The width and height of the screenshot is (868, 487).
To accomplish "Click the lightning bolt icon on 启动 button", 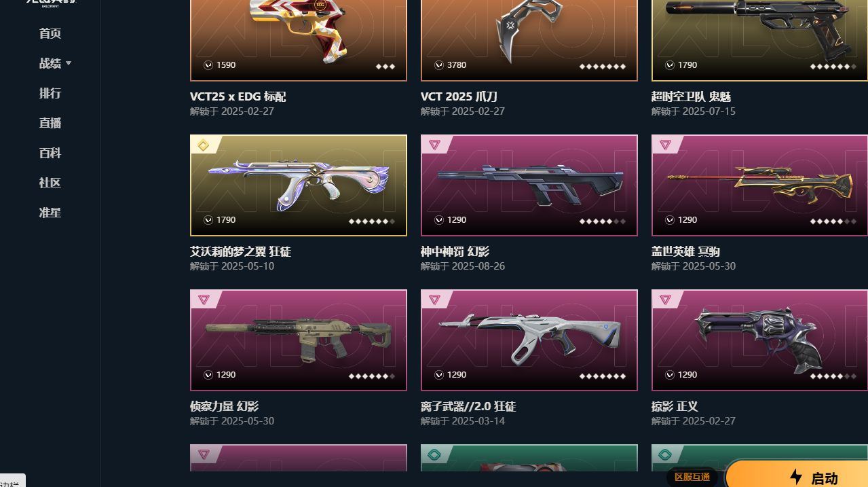I will (796, 477).
